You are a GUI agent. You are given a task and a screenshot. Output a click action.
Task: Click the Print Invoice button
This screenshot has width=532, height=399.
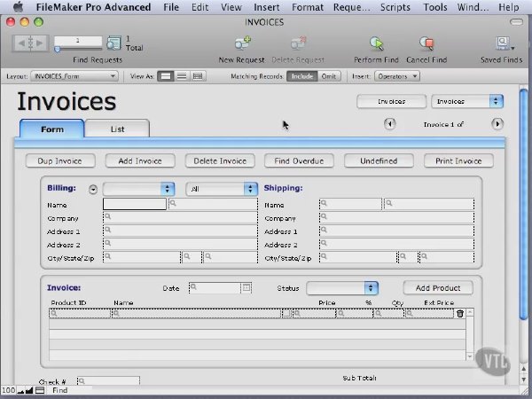pyautogui.click(x=458, y=160)
